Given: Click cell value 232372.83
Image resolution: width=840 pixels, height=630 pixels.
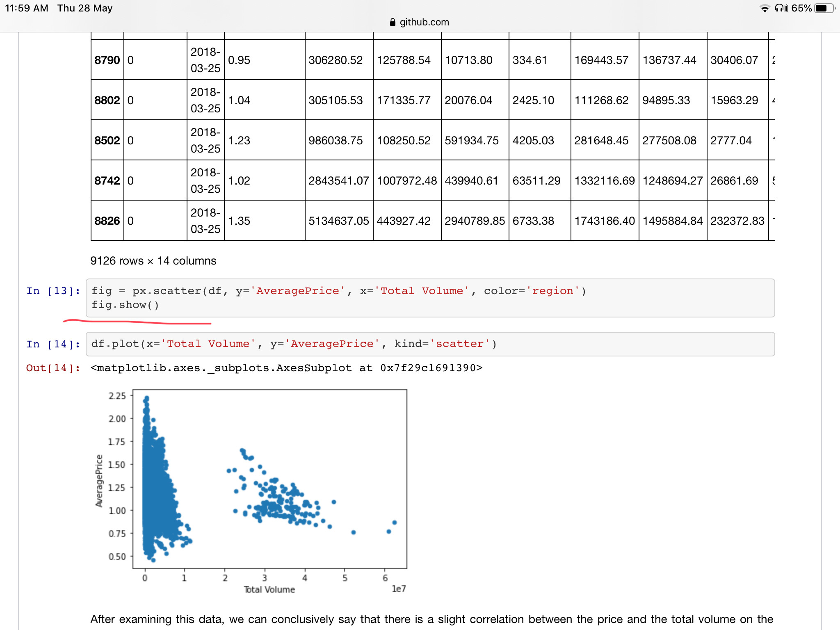Looking at the screenshot, I should point(737,221).
